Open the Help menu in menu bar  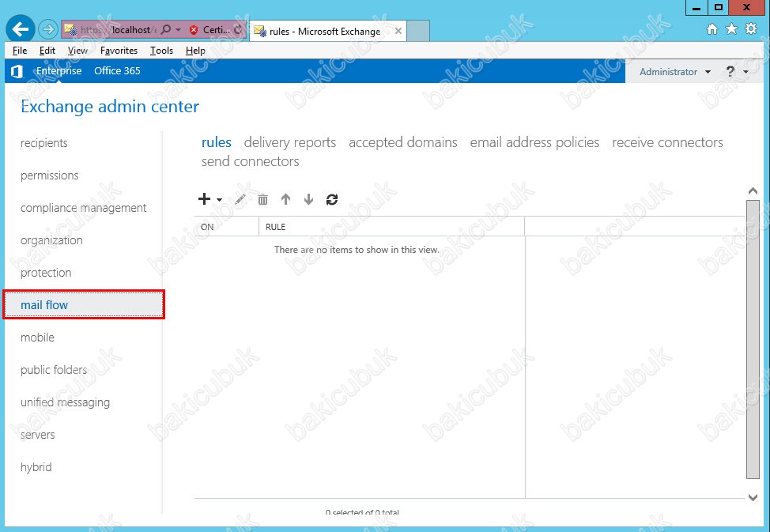tap(195, 51)
